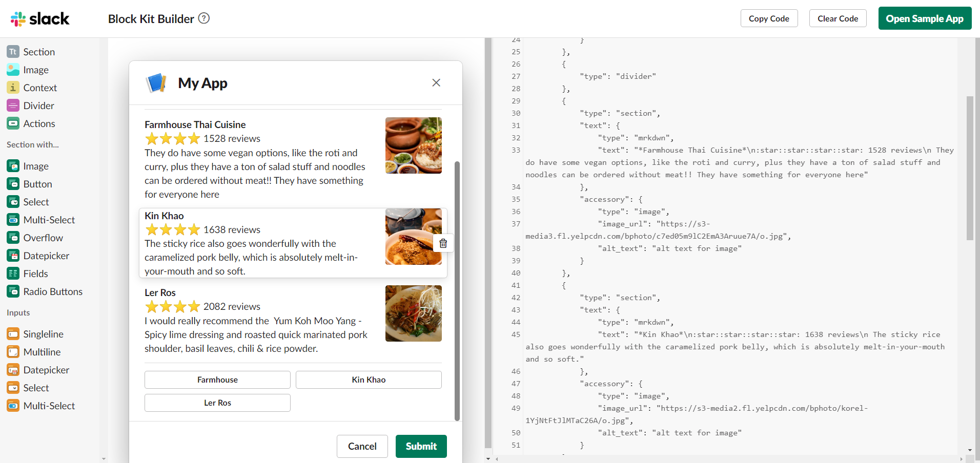Screen dimensions: 980x463
Task: Add a Context block from sidebar
Action: [39, 88]
